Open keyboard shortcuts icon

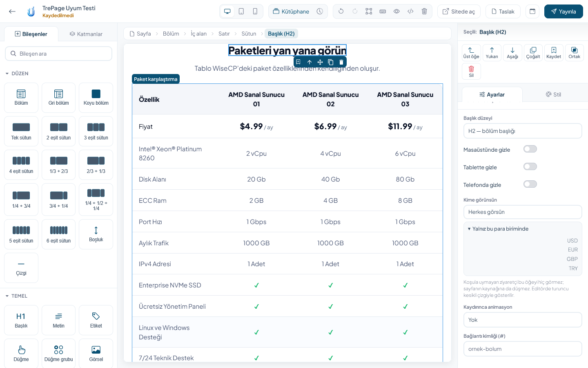click(x=383, y=11)
